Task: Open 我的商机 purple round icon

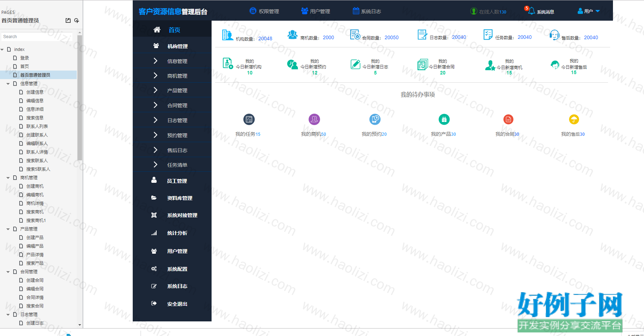Action: 314,119
